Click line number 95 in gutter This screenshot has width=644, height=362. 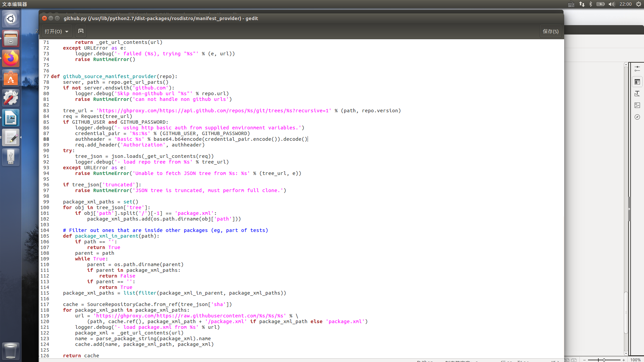point(46,179)
